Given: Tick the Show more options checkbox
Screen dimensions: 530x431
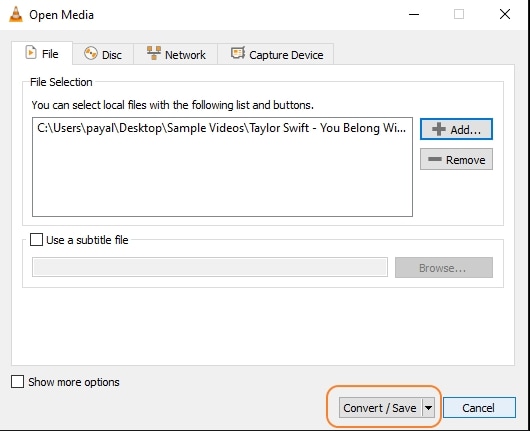Looking at the screenshot, I should pyautogui.click(x=17, y=382).
